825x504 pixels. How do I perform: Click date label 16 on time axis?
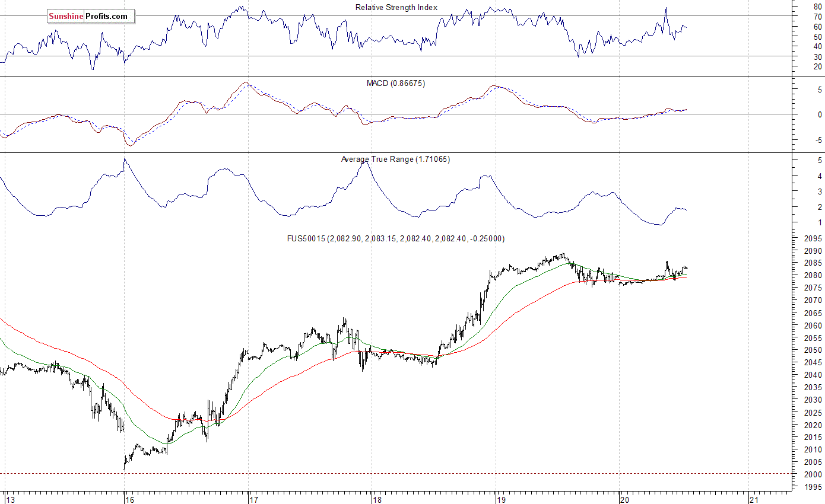coord(129,499)
